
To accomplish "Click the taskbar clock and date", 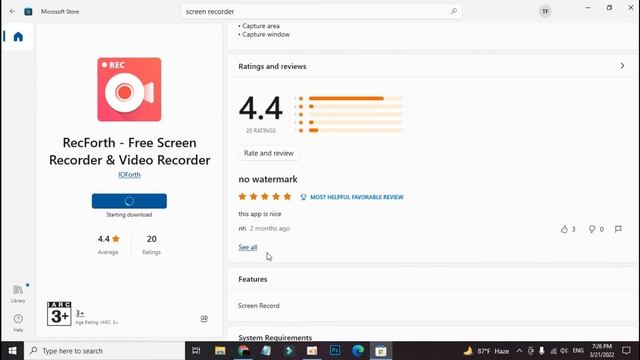I will [602, 351].
